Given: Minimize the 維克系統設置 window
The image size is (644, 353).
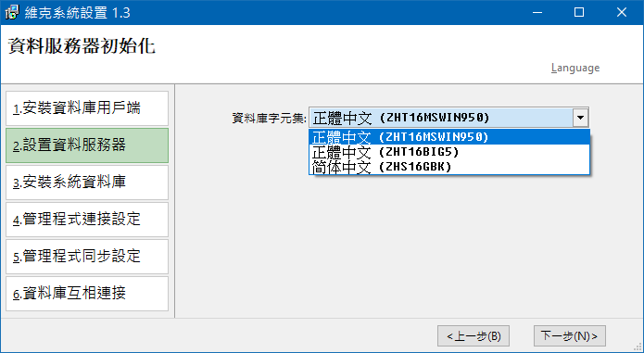Looking at the screenshot, I should 537,12.
